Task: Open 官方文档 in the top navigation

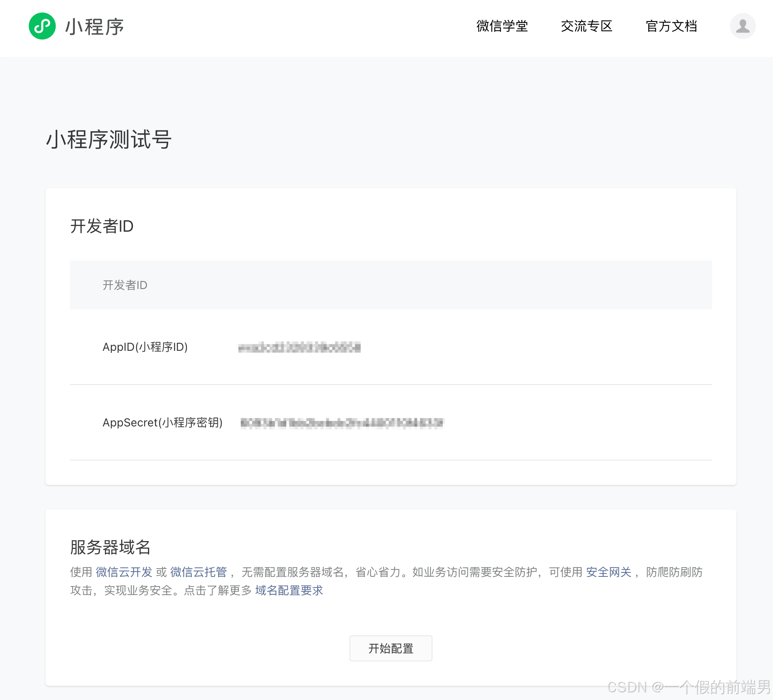Action: (671, 26)
